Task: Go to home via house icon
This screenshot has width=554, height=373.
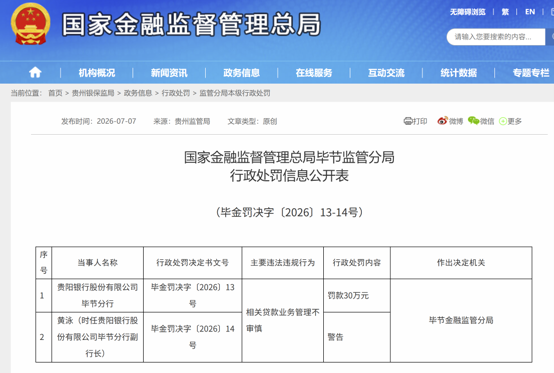Action: 35,72
